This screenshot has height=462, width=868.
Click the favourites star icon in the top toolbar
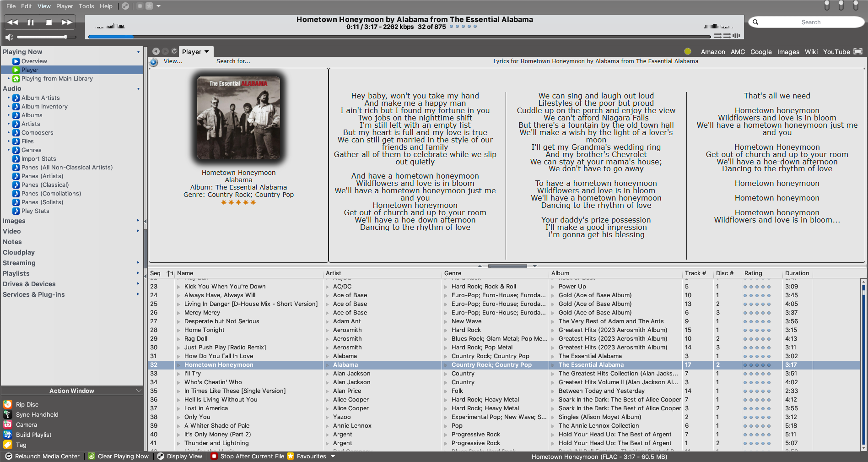[x=149, y=6]
